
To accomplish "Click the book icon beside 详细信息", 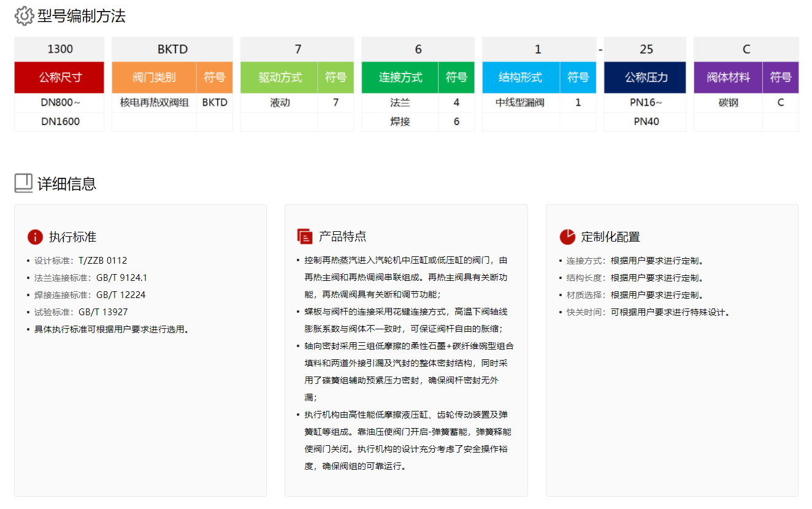I will (23, 183).
